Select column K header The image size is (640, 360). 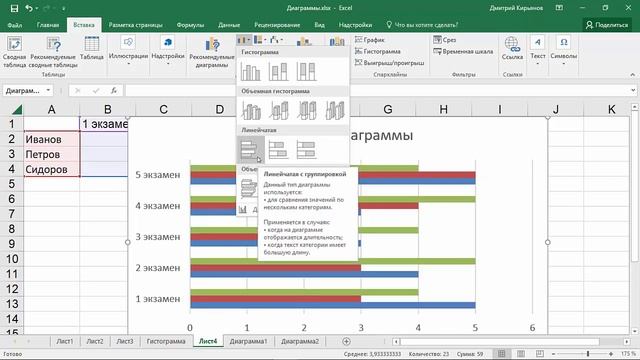(611, 109)
